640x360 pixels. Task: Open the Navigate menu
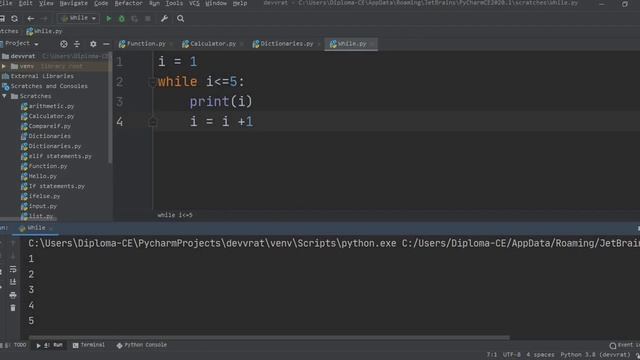pos(73,3)
